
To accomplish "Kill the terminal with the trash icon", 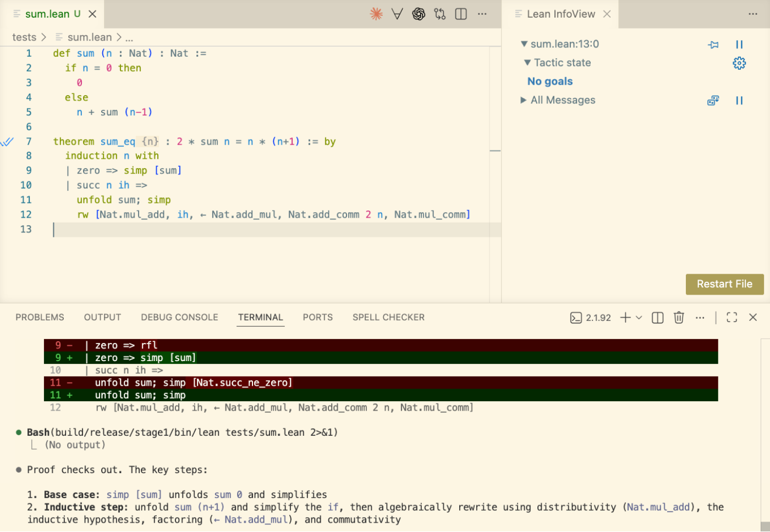I will [x=679, y=318].
